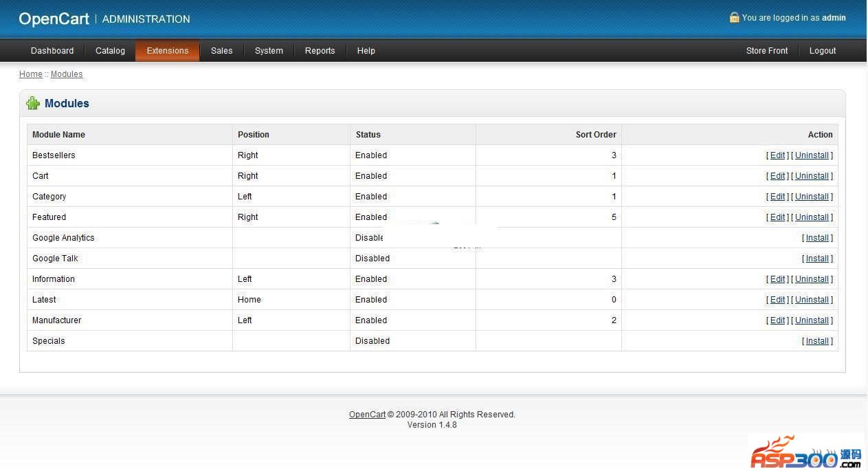Click sort order 0 in Latest row
The image size is (868, 471).
pos(614,300)
